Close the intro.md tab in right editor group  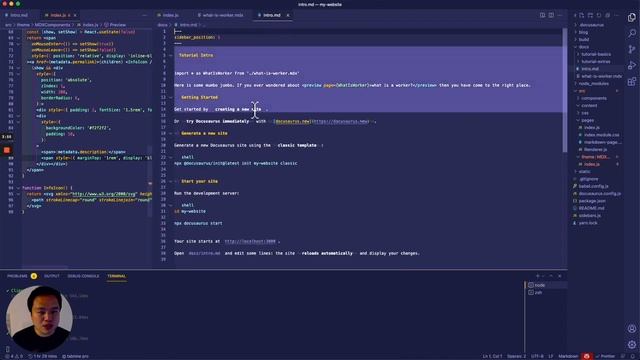(x=288, y=15)
